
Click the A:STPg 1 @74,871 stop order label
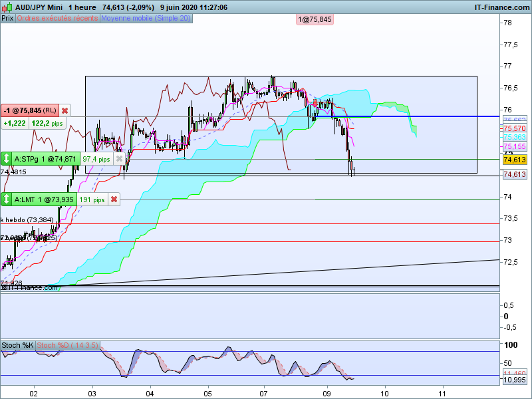[45, 159]
